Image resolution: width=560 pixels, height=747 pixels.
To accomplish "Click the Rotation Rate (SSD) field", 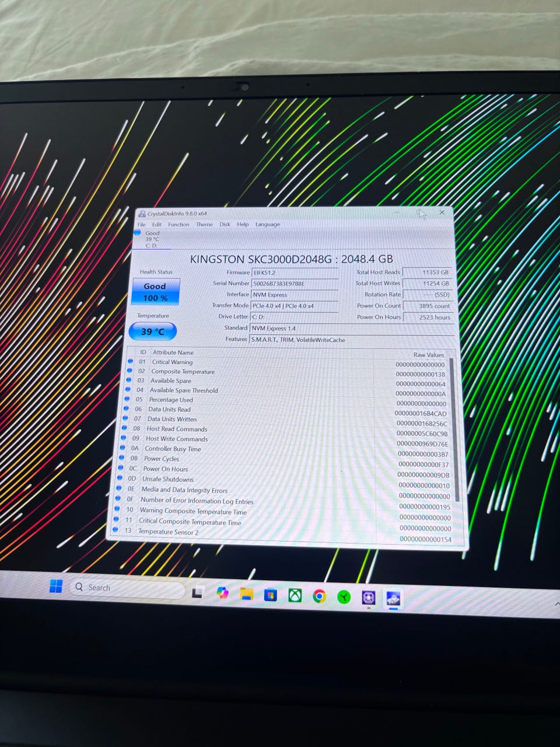I will click(x=428, y=295).
